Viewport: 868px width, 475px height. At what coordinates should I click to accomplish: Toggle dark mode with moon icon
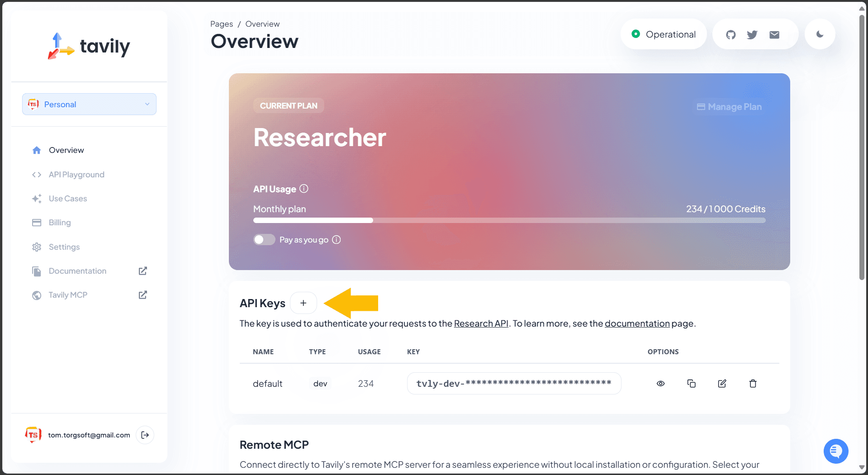click(820, 34)
